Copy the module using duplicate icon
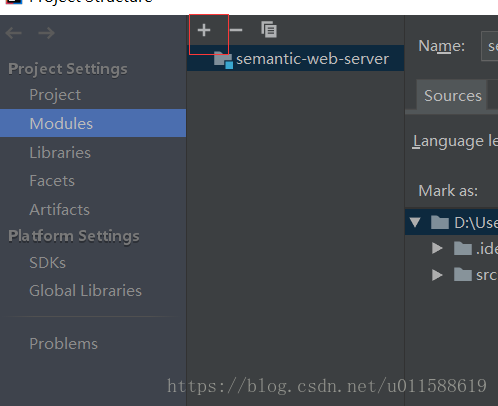 [269, 30]
